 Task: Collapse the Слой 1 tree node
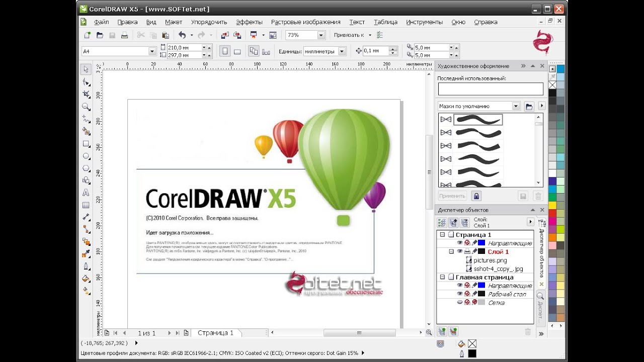451,251
